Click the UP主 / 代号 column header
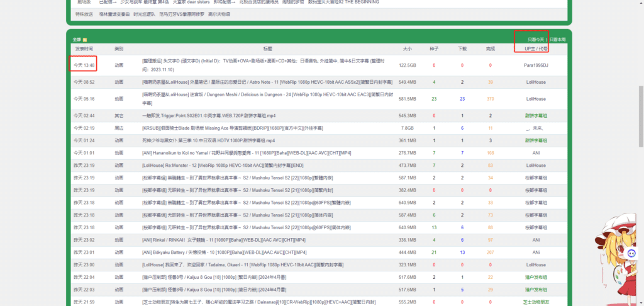Screen dimensions: 644x306 536,49
